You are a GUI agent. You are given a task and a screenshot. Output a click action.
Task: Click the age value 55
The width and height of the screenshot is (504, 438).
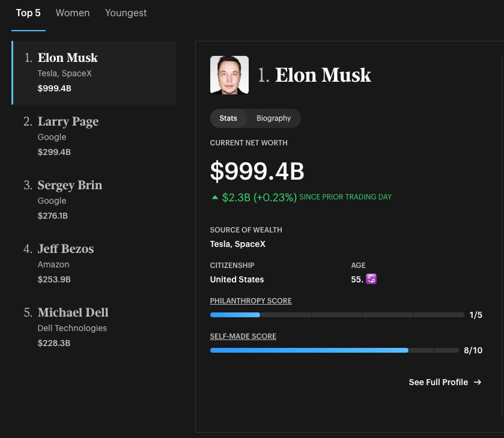pyautogui.click(x=357, y=279)
